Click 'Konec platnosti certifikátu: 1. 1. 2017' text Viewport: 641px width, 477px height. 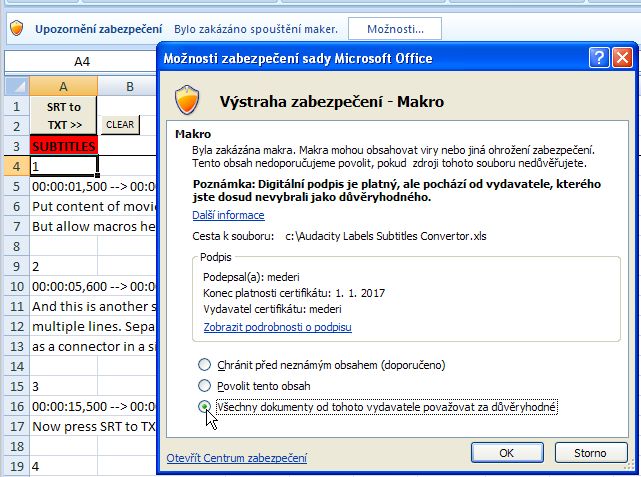pos(294,293)
